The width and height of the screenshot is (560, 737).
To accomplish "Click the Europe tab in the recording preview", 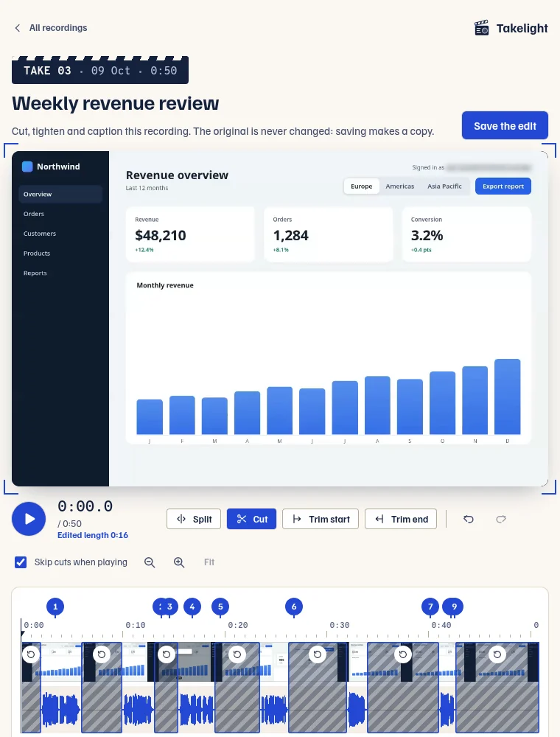I will click(361, 186).
